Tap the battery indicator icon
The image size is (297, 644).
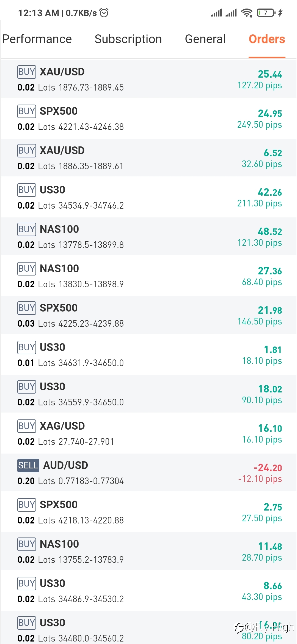click(266, 13)
